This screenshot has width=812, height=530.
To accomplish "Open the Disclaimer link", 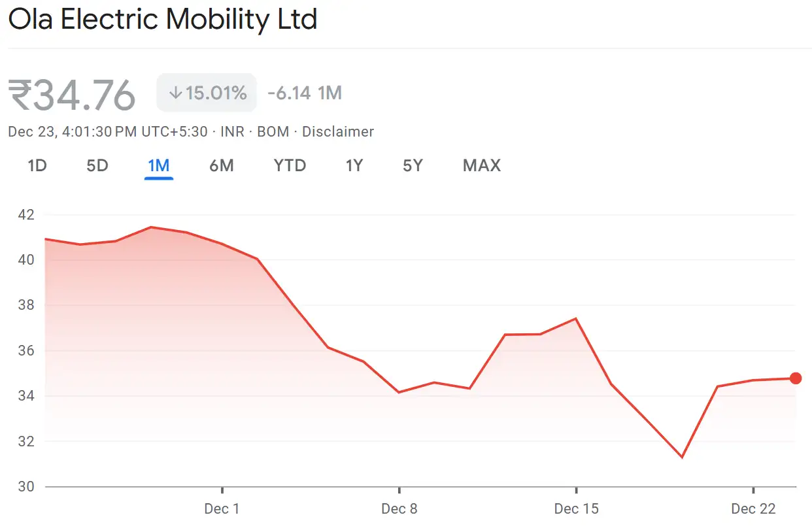I will [338, 132].
